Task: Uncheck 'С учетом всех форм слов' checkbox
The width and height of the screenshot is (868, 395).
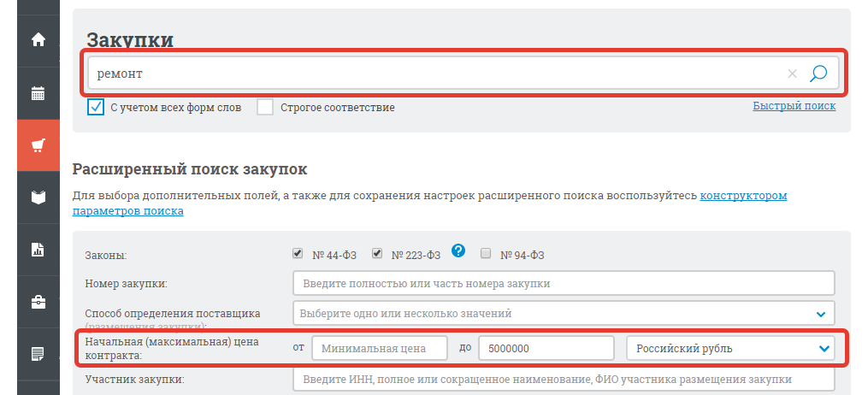Action: (x=96, y=107)
